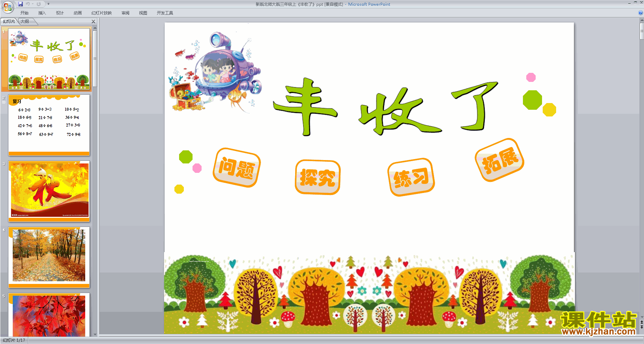
Task: Click the 拓展 badge on the slide
Action: [499, 160]
